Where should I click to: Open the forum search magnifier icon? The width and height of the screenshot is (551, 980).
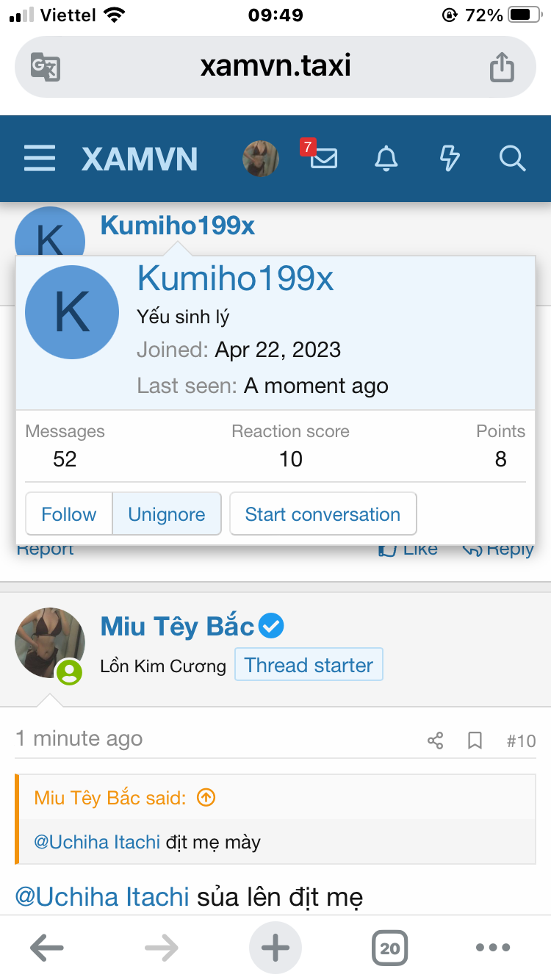512,159
